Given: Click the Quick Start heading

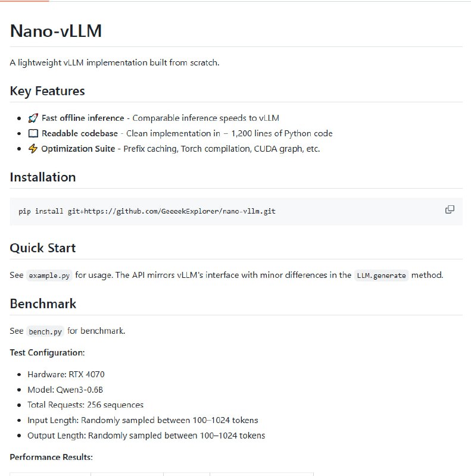Looking at the screenshot, I should tap(42, 248).
